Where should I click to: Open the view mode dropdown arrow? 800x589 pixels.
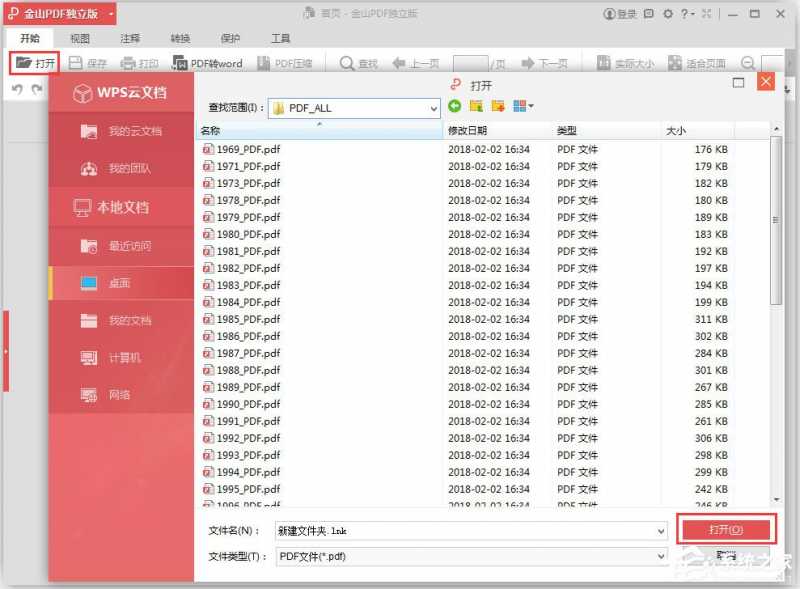532,106
